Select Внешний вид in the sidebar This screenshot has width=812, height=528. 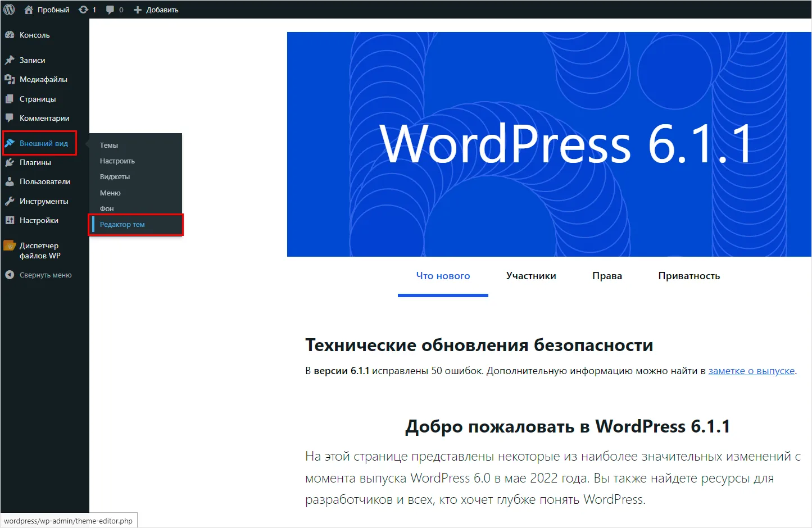pyautogui.click(x=44, y=143)
